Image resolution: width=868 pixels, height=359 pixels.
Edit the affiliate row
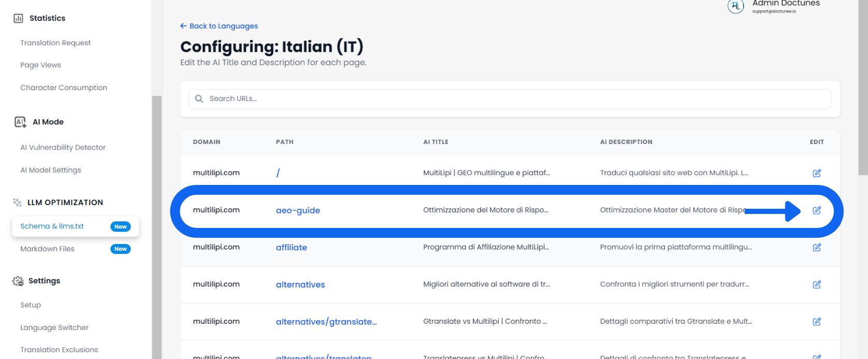(x=817, y=248)
